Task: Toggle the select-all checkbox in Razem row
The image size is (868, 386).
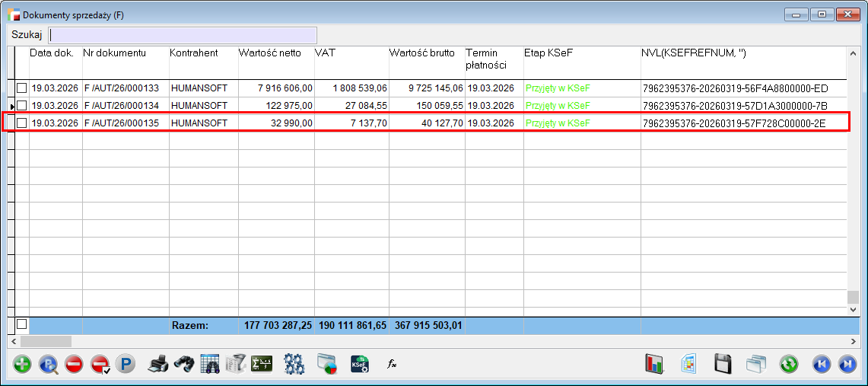Action: coord(22,324)
